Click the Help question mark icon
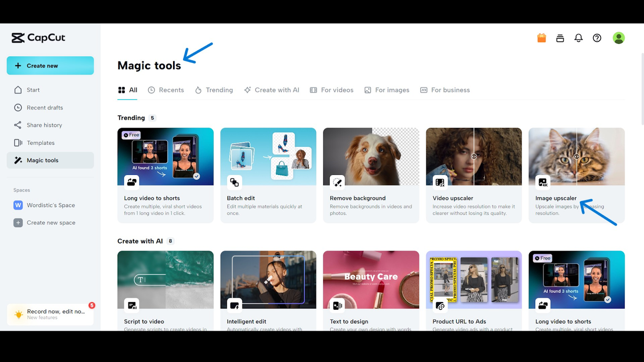Image resolution: width=644 pixels, height=362 pixels. 597,38
